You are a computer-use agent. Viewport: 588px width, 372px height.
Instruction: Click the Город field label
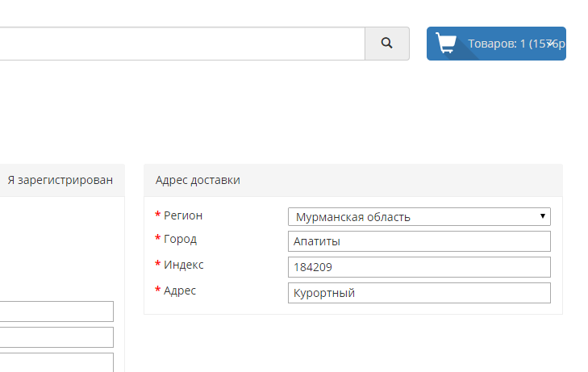click(180, 239)
